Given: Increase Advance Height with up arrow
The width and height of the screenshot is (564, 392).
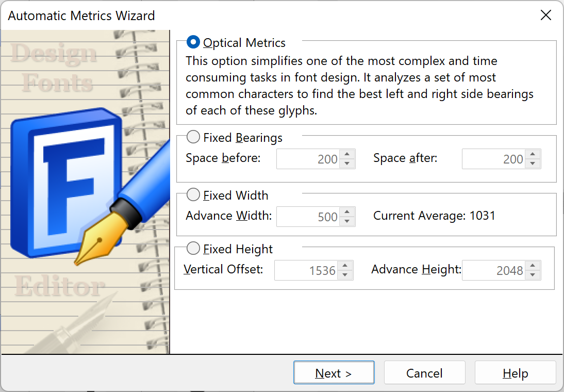Looking at the screenshot, I should tap(533, 266).
